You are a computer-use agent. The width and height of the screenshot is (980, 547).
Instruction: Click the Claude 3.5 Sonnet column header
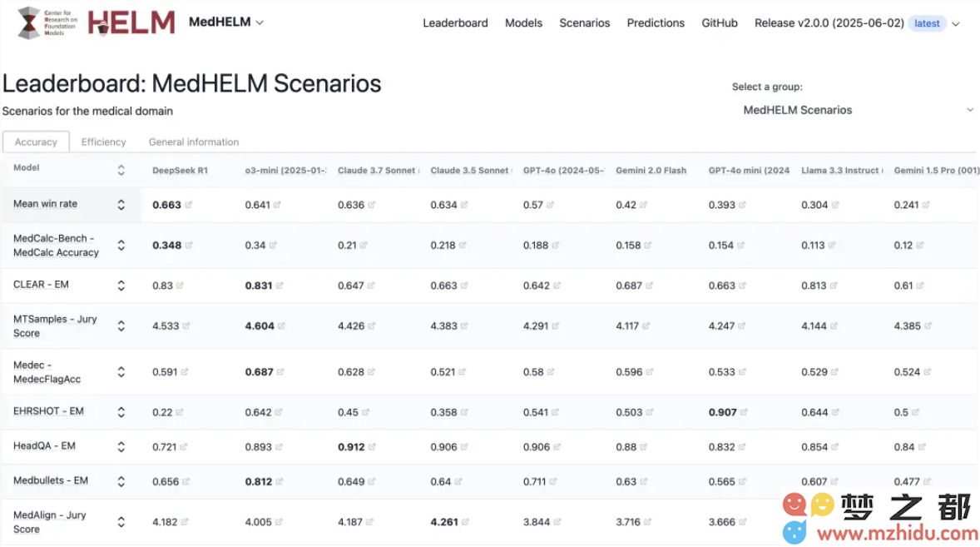471,170
